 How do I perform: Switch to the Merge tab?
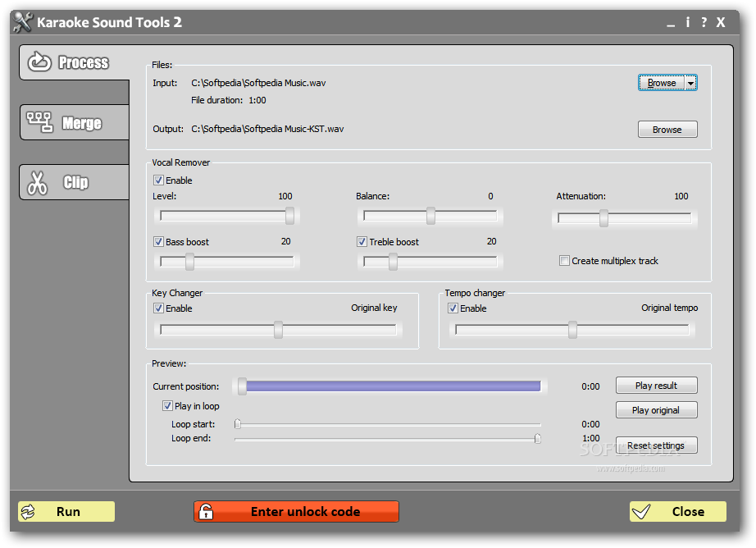(x=81, y=123)
